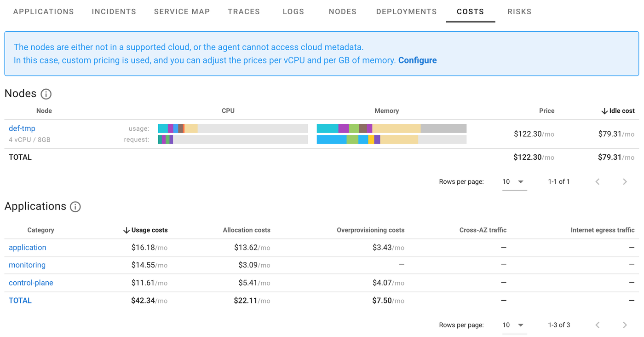Open the def-tmp node details
644x337 pixels.
(22, 128)
